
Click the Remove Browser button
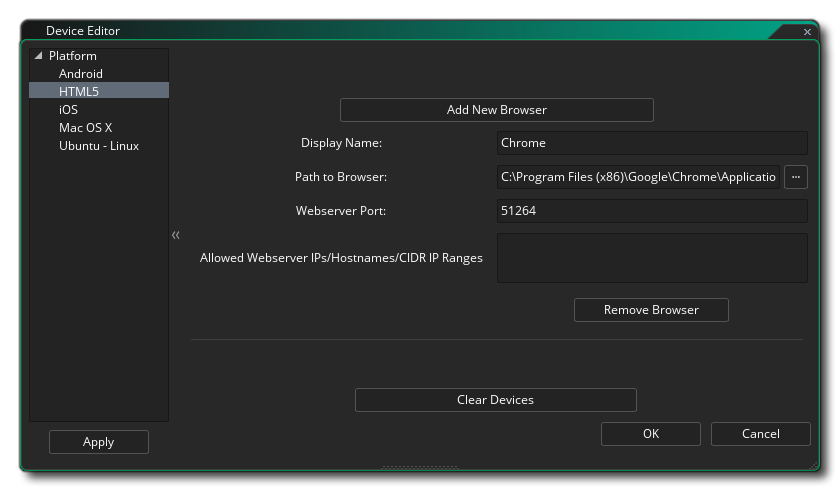[651, 310]
